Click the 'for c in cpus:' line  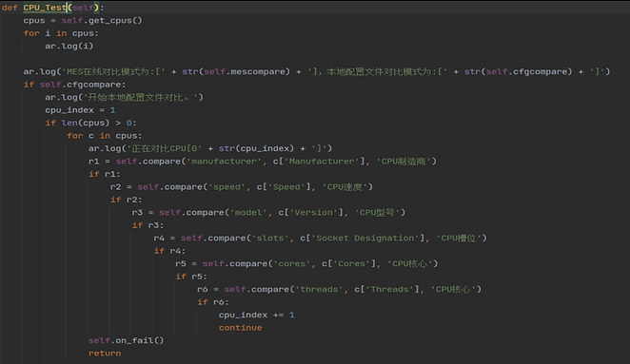pos(104,136)
